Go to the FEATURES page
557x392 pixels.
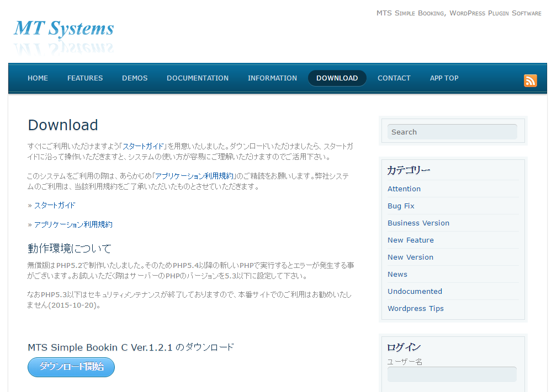[x=85, y=78]
